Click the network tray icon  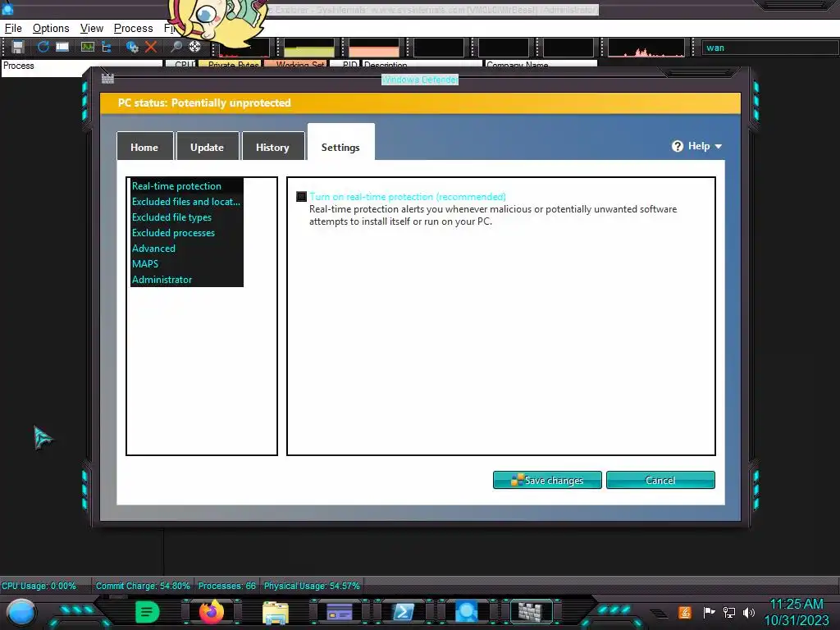pos(729,612)
